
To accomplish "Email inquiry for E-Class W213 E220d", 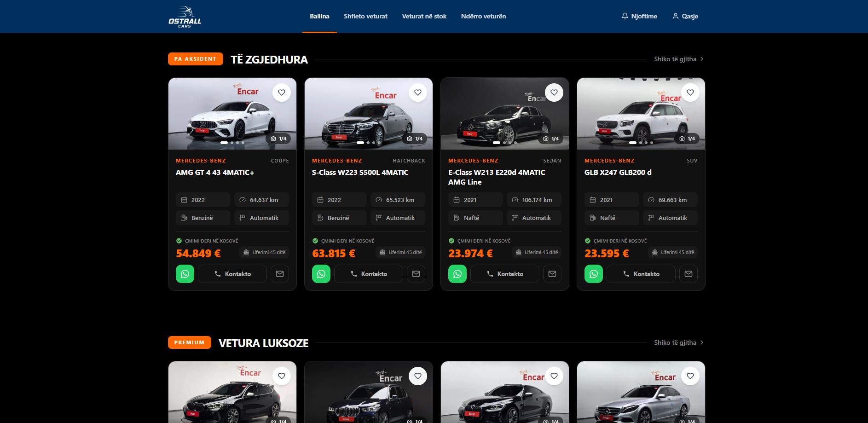I will (552, 274).
